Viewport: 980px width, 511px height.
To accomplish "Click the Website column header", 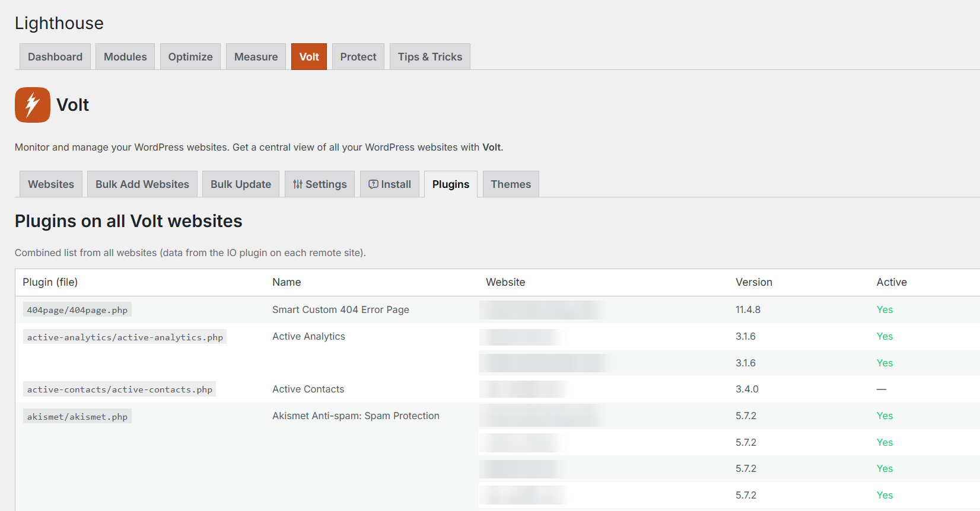I will coord(505,282).
